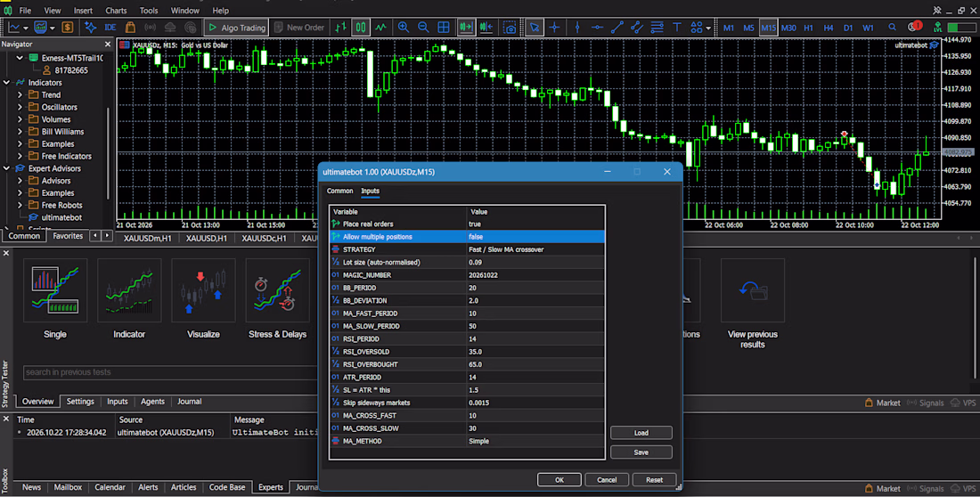The height and width of the screenshot is (497, 980).
Task: Toggle the Algo Trading button
Action: [x=237, y=28]
